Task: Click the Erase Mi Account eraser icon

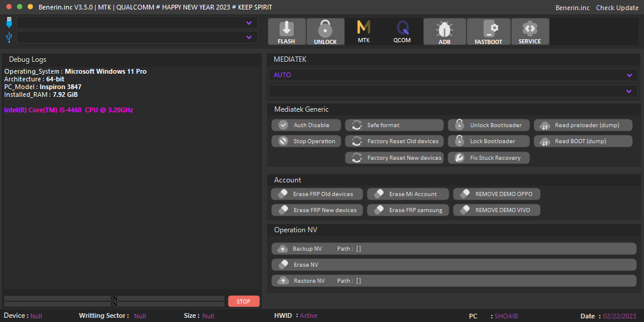Action: (x=379, y=194)
